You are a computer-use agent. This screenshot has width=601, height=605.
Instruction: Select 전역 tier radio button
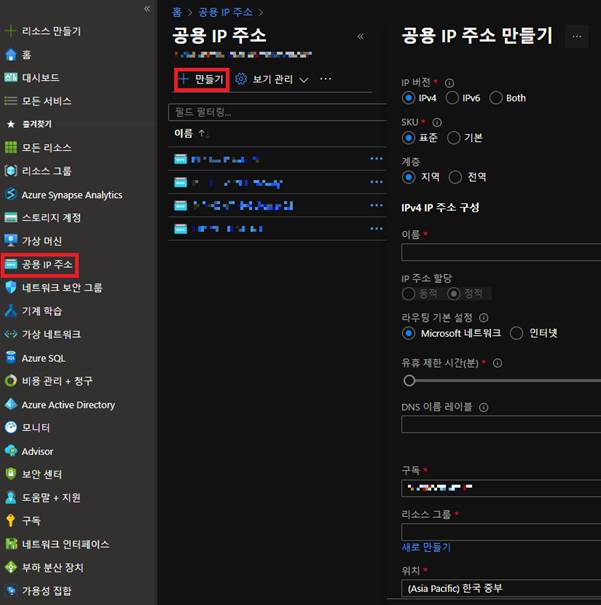point(455,177)
